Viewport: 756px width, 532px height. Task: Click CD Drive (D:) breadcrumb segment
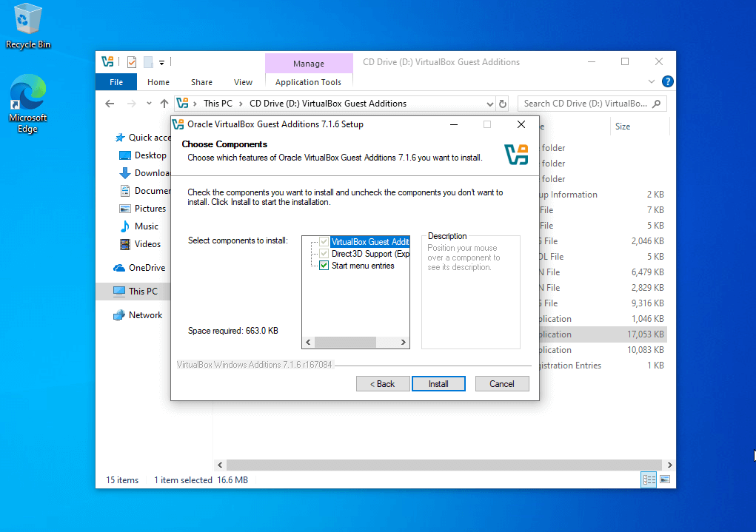coord(328,104)
